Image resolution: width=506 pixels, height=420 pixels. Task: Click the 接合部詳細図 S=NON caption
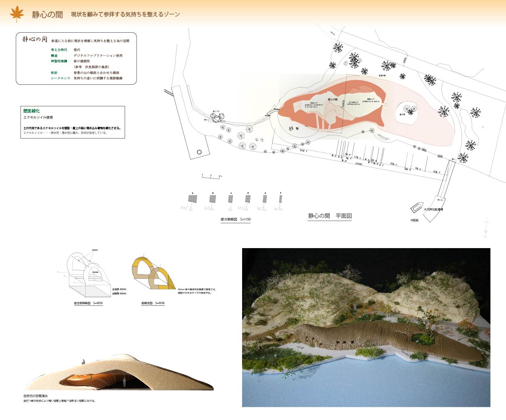[88, 303]
